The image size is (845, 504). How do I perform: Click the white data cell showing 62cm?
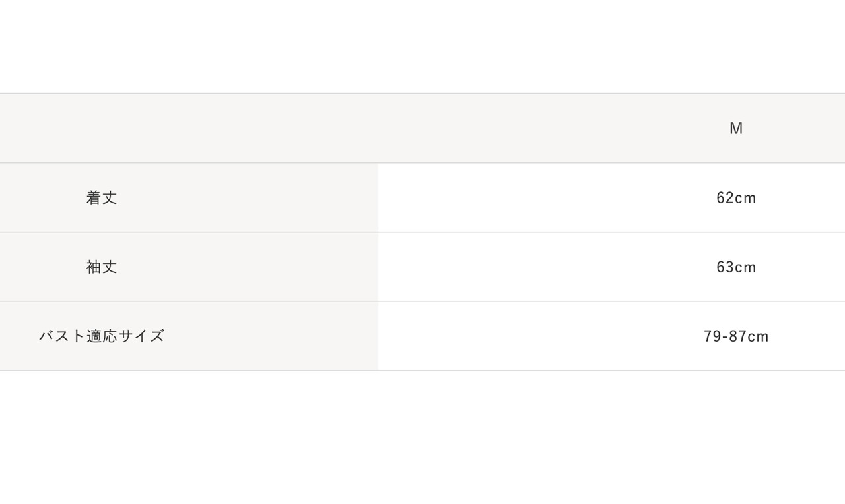tap(611, 198)
